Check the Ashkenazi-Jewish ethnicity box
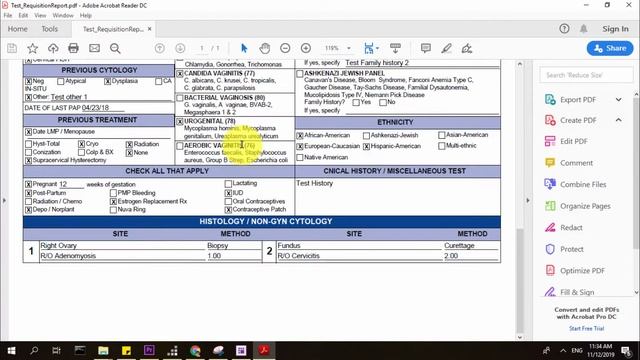 (x=366, y=136)
